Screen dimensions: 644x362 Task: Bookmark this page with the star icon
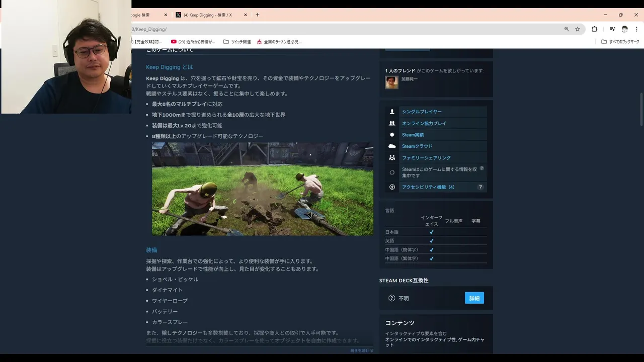578,29
